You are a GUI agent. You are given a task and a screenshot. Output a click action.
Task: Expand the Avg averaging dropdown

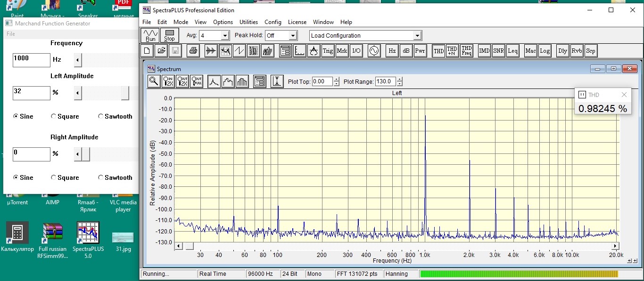pos(225,35)
